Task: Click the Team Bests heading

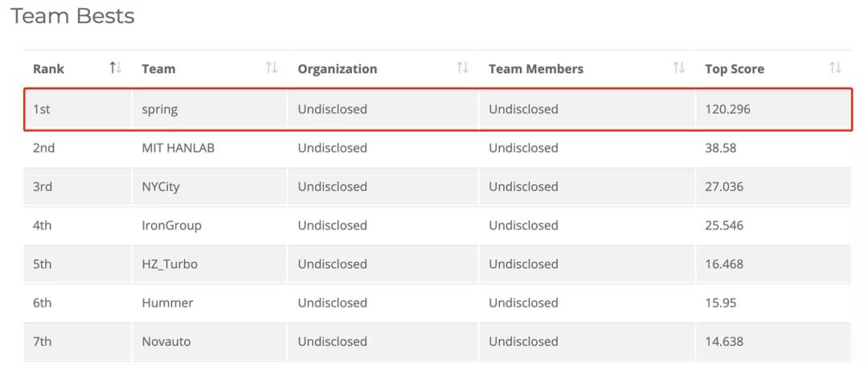Action: click(72, 16)
